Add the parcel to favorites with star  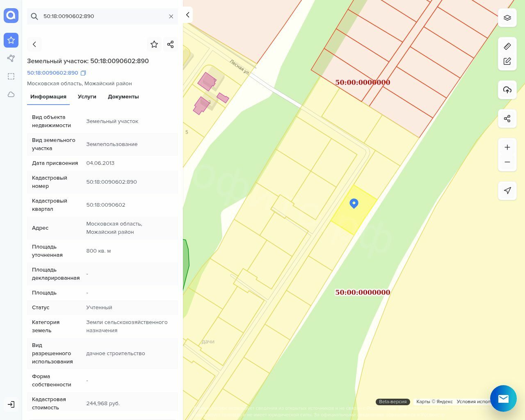coord(154,44)
